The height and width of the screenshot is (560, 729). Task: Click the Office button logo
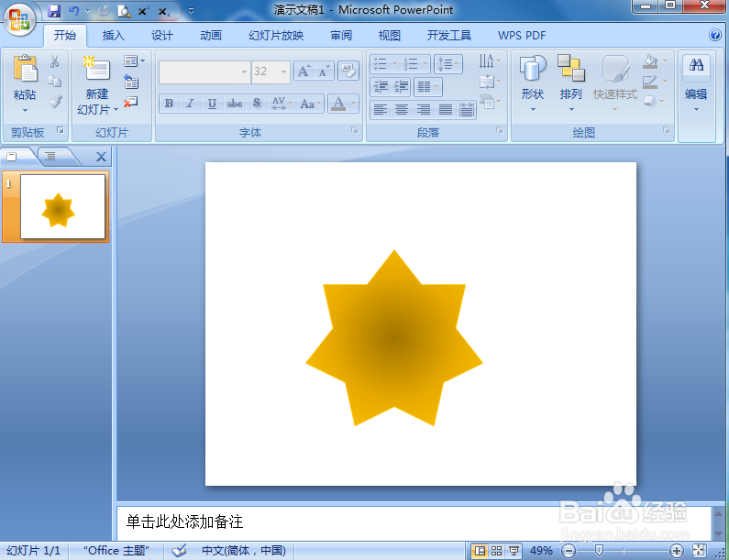(19, 19)
